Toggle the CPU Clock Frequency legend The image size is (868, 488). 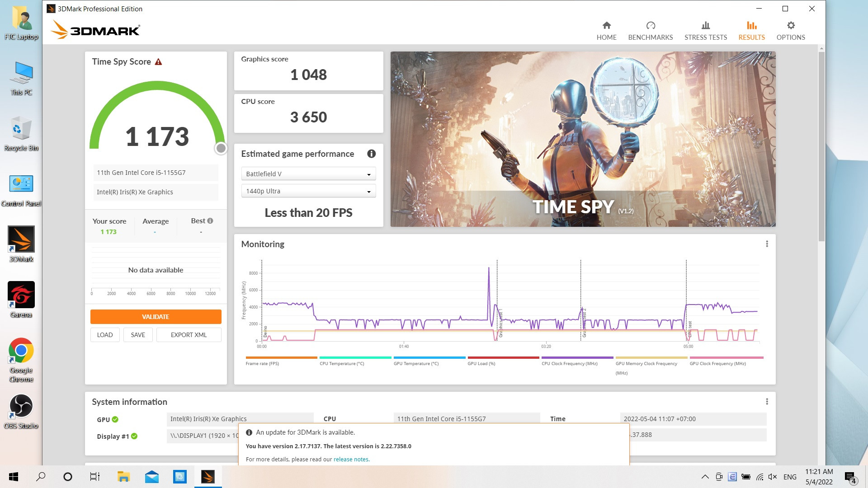coord(577,361)
